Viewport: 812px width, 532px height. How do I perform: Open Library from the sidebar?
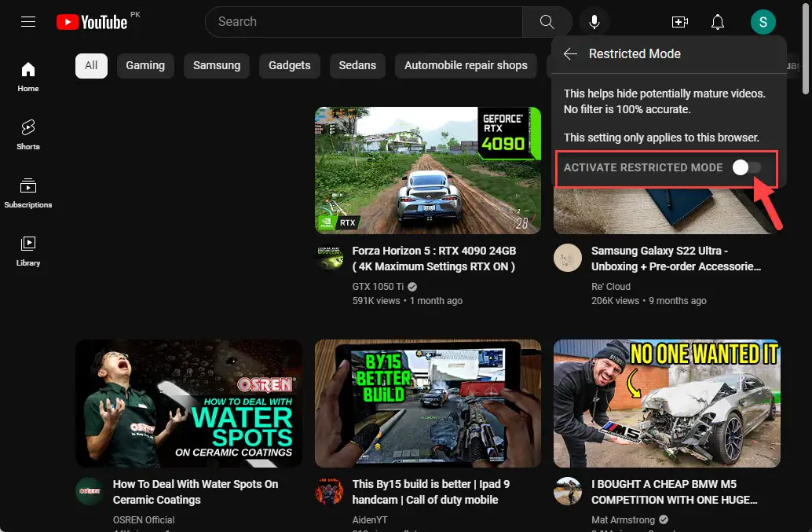[28, 250]
